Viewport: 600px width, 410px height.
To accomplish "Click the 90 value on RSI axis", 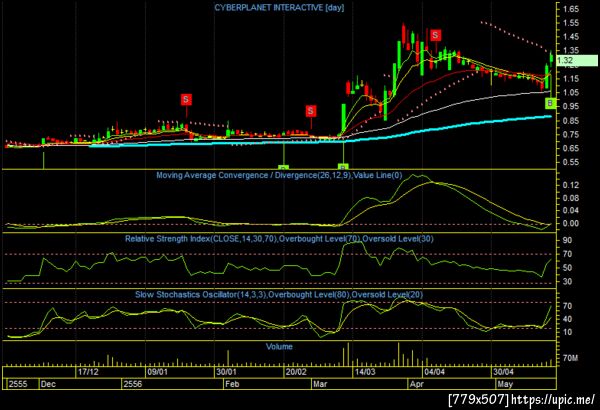I will 567,240.
